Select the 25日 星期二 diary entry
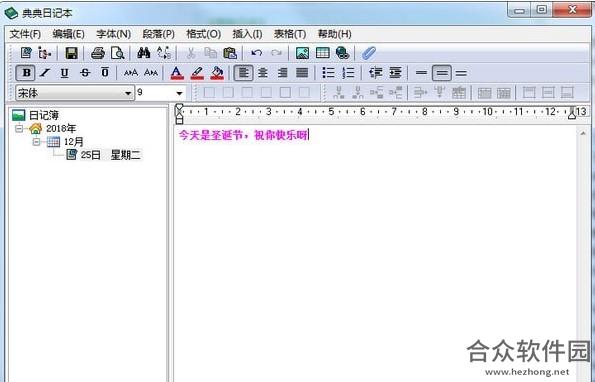Viewport: 595px width, 382px height. [x=110, y=155]
